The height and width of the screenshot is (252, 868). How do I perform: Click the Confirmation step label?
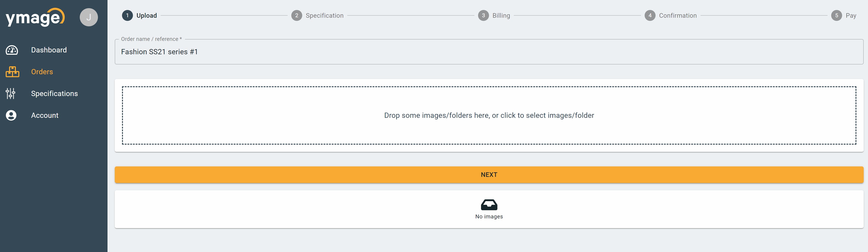click(x=678, y=15)
